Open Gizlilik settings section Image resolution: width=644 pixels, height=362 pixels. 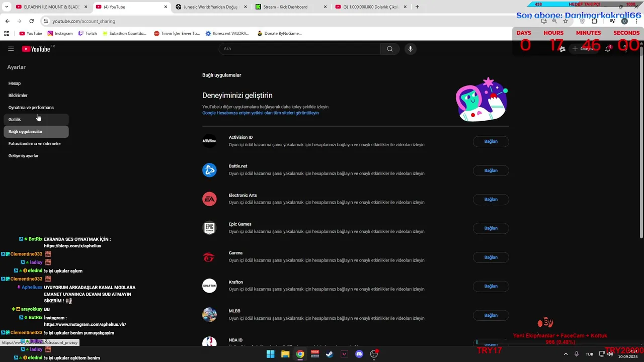coord(36,119)
